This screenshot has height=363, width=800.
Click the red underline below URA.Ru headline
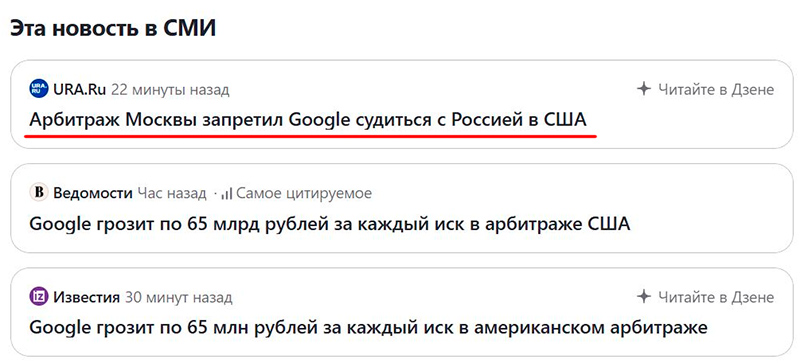point(310,137)
